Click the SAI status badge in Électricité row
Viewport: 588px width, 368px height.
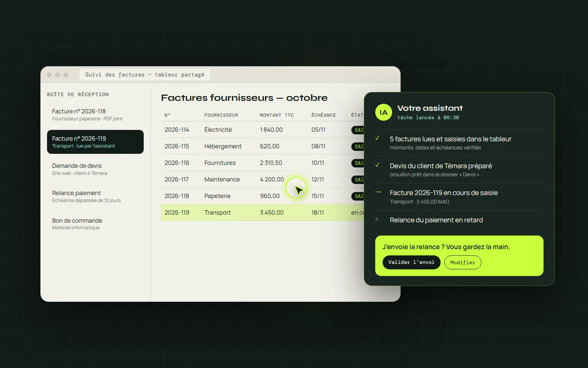click(358, 130)
